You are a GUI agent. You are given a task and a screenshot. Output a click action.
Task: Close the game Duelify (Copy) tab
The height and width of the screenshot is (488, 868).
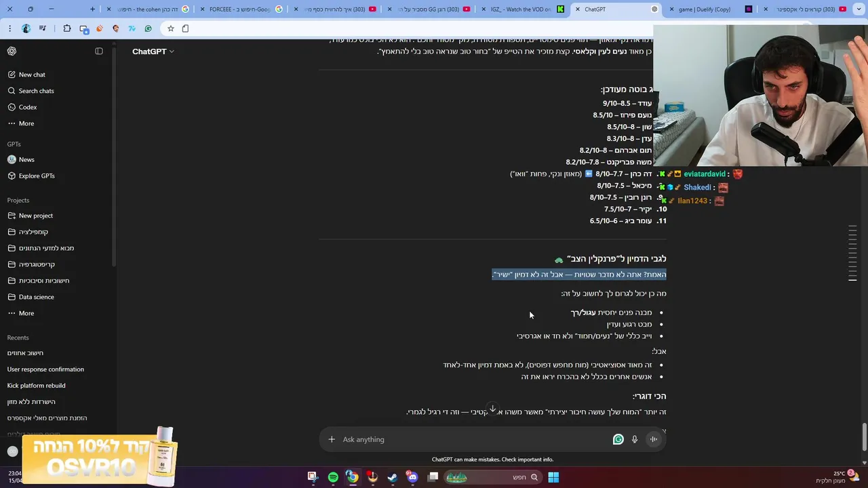pyautogui.click(x=670, y=9)
